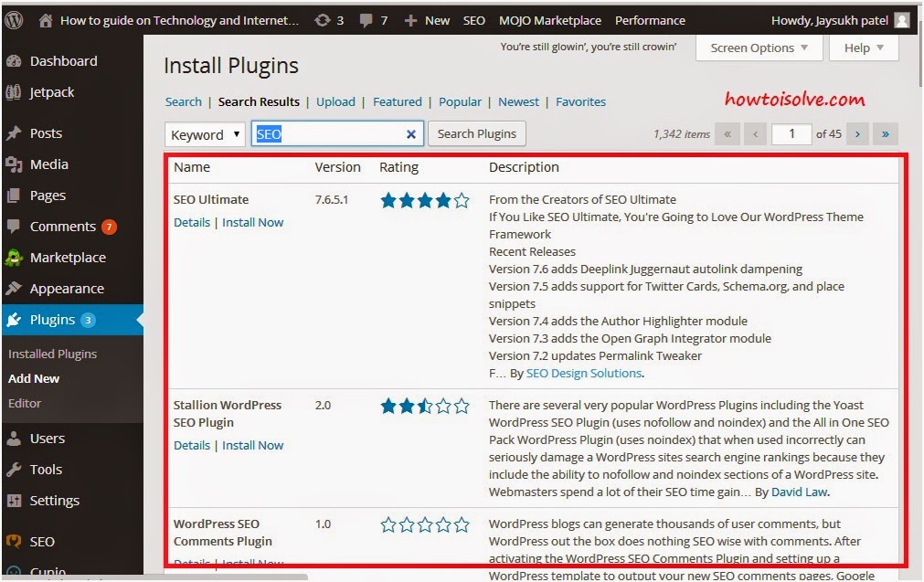Click the WordPress SEO Comments Plugin name

pyautogui.click(x=223, y=533)
